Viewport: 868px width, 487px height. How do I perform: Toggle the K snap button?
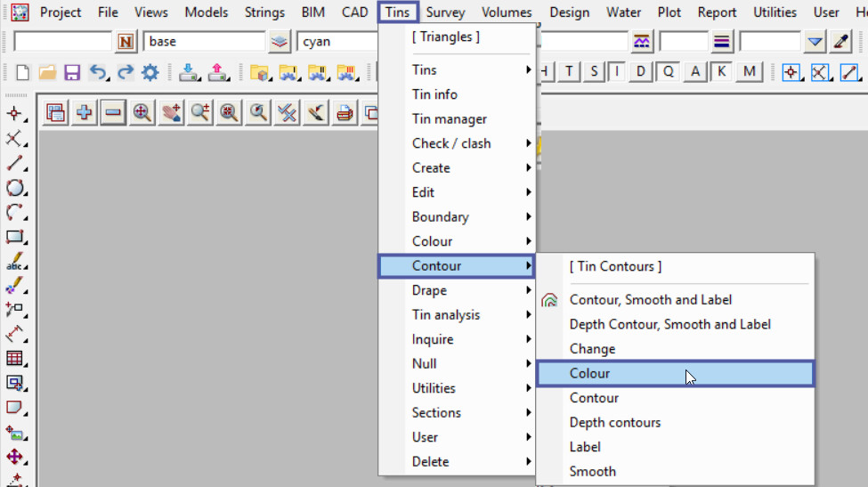pyautogui.click(x=721, y=72)
